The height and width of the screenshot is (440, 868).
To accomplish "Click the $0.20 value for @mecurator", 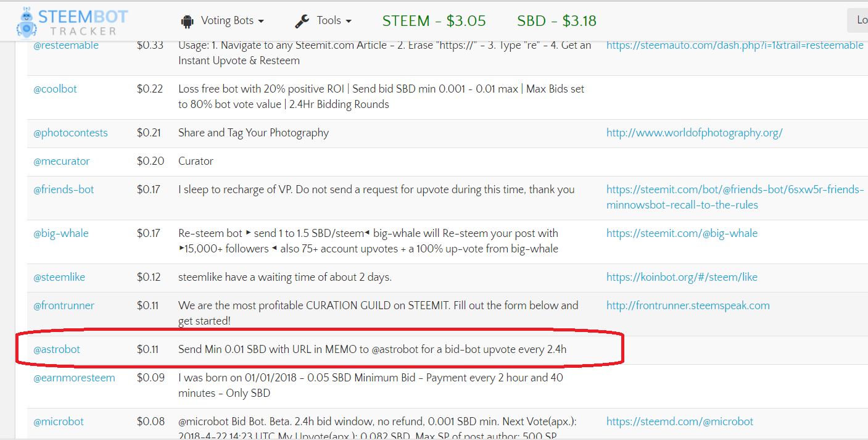I will [151, 161].
